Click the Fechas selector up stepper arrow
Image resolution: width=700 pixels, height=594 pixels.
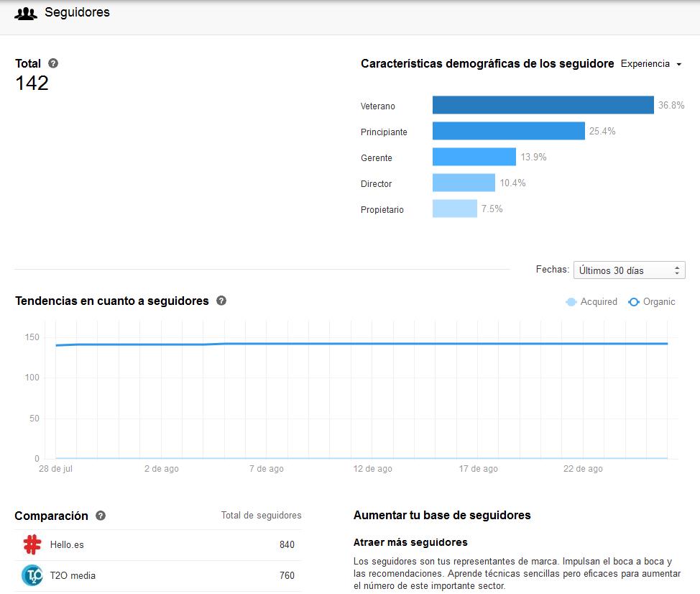click(x=676, y=266)
